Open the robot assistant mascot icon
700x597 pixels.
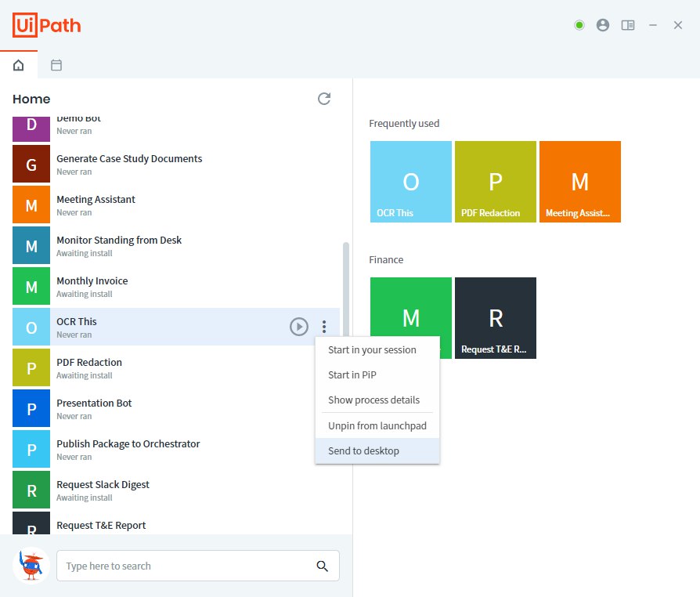[31, 566]
